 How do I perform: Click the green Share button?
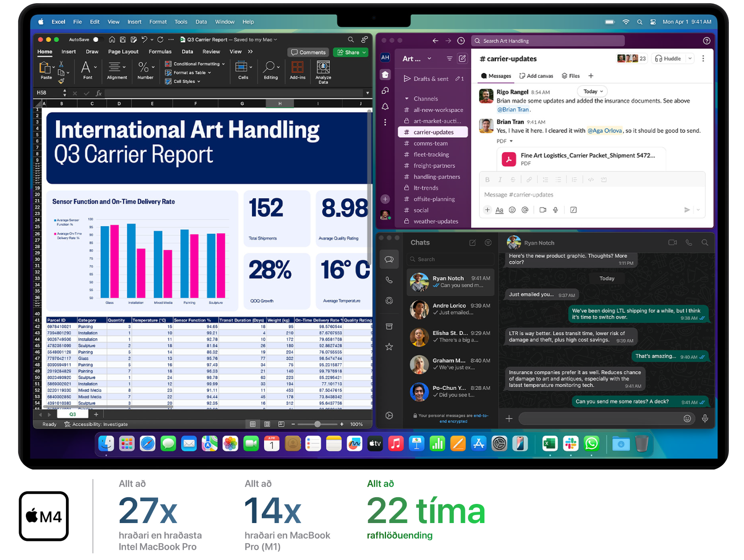351,53
